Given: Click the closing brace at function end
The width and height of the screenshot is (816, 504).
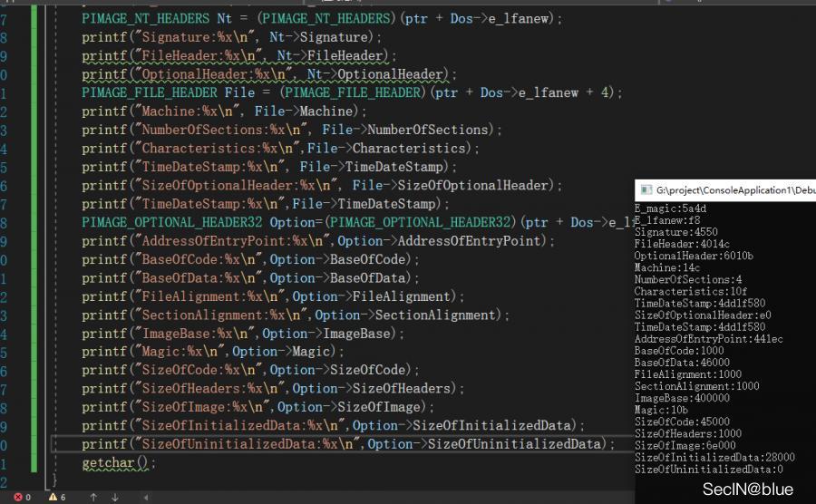Looking at the screenshot, I should pyautogui.click(x=54, y=479).
